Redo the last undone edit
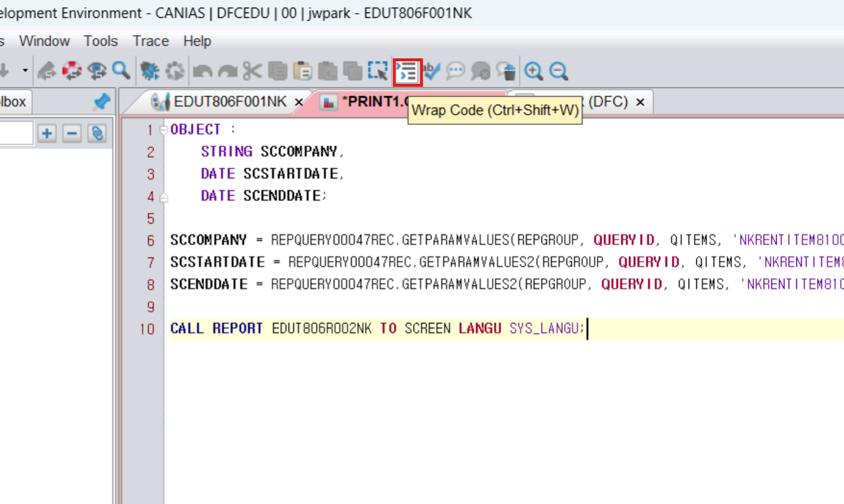 [x=228, y=71]
